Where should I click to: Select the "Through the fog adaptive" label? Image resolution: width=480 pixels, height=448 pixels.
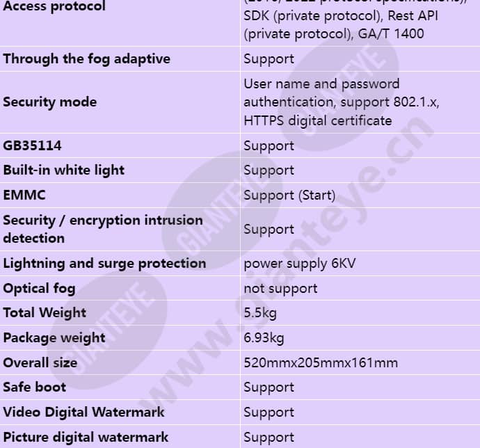[86, 58]
